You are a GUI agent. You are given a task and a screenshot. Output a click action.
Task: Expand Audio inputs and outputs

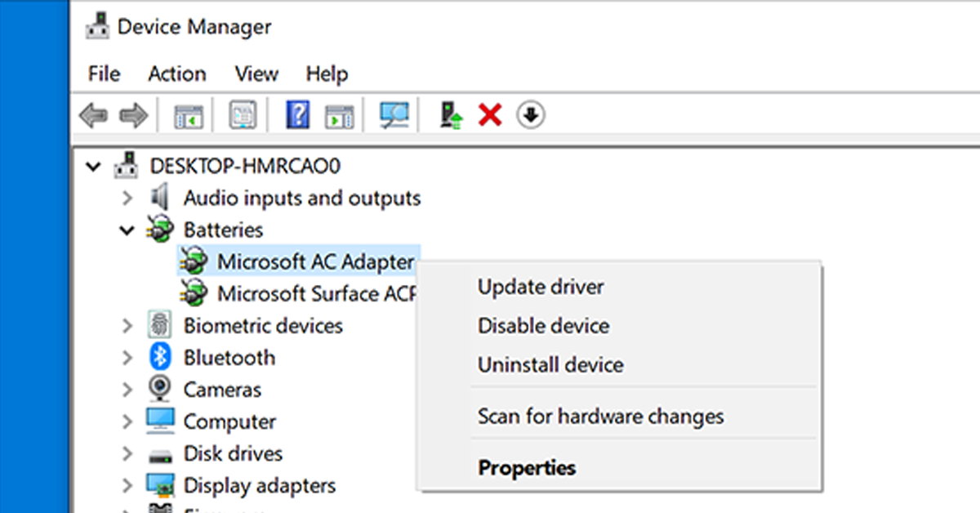(x=127, y=199)
